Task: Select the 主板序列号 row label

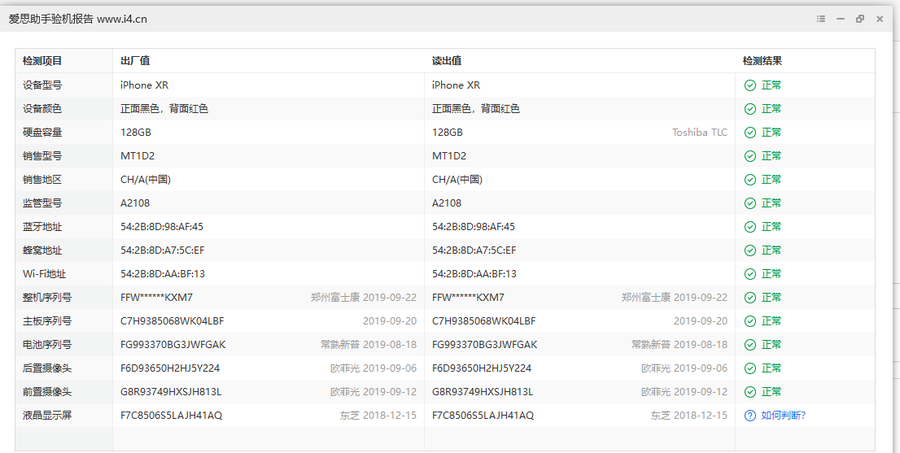Action: pyautogui.click(x=47, y=321)
